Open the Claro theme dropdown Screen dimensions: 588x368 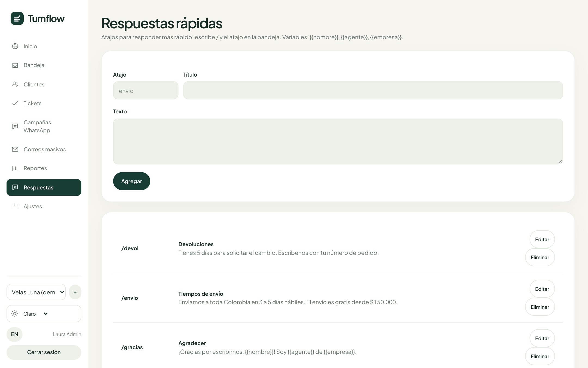point(44,314)
